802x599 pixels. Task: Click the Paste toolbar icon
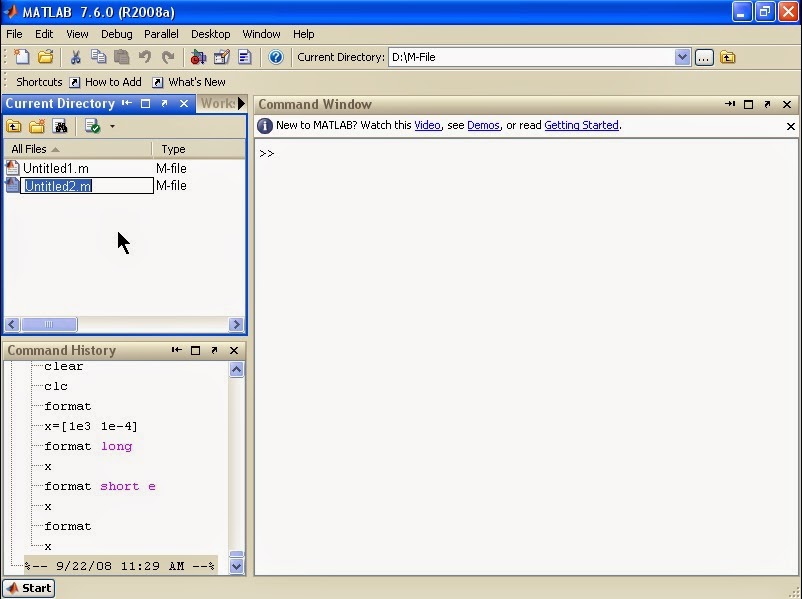(x=121, y=58)
